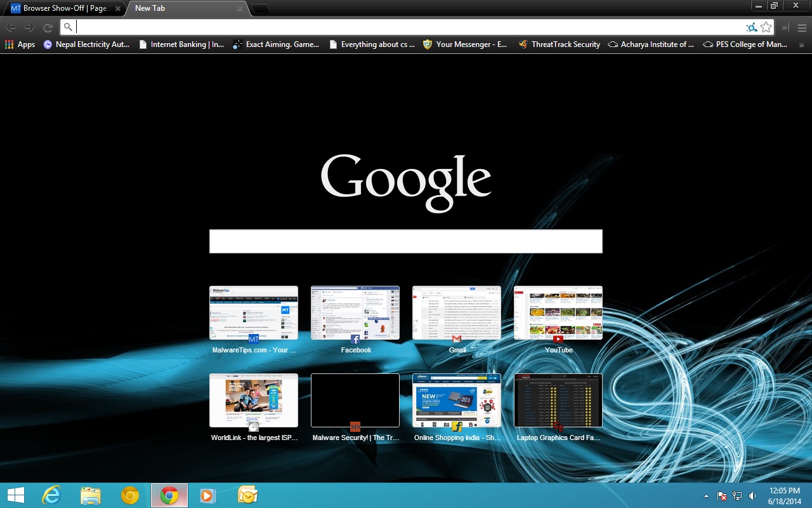Click inside the Google search box

click(406, 241)
